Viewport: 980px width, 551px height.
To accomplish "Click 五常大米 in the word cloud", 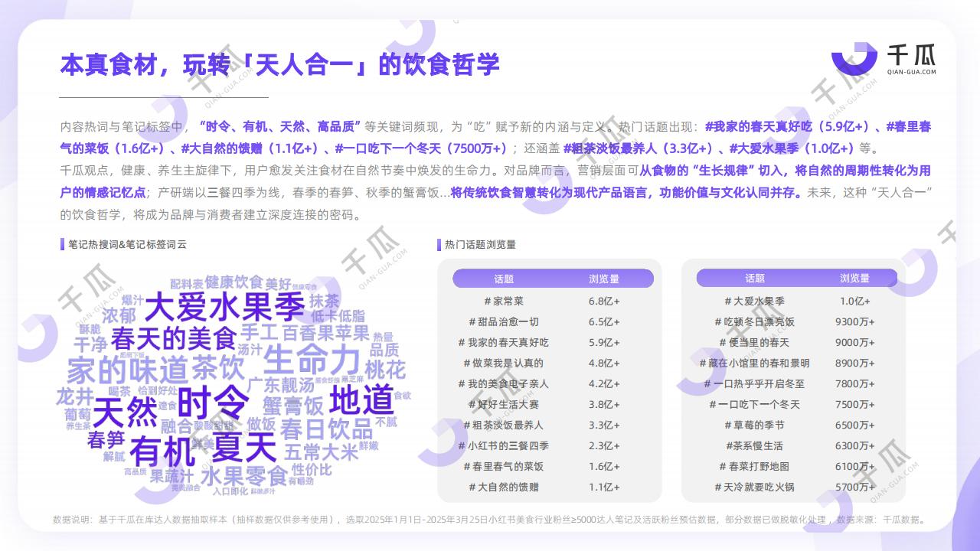I will point(321,452).
